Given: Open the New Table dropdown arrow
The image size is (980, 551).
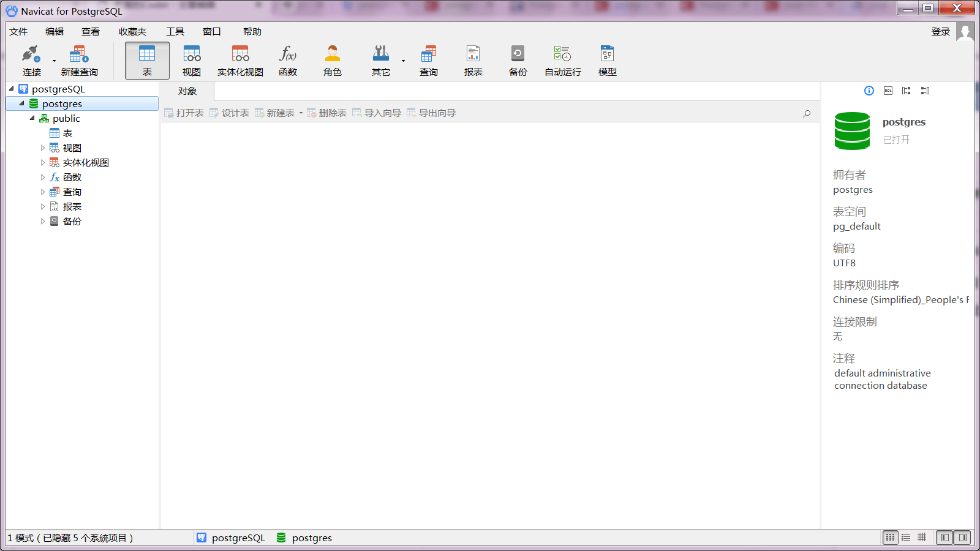Looking at the screenshot, I should tap(301, 113).
